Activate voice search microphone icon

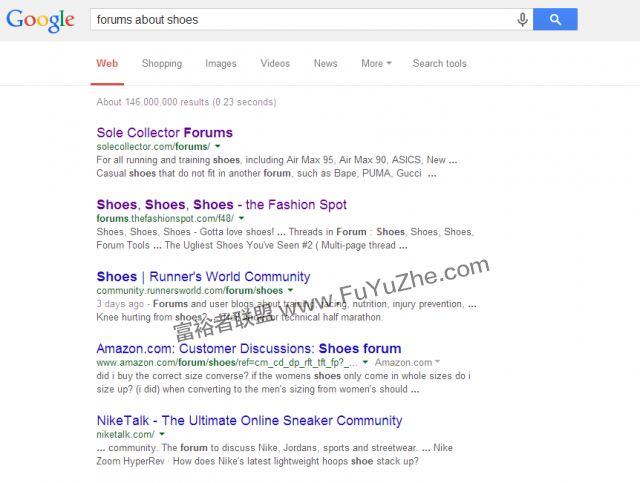522,19
